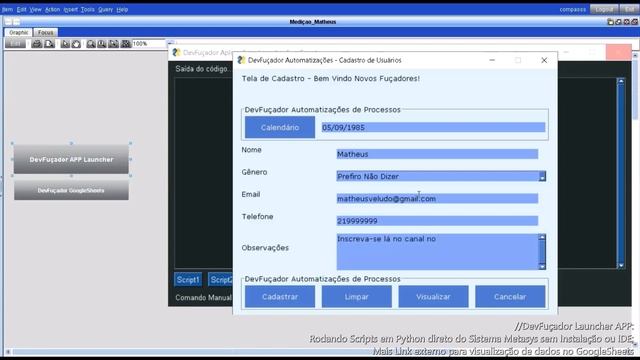
Task: Click the Print Preview icon
Action: click(49, 44)
